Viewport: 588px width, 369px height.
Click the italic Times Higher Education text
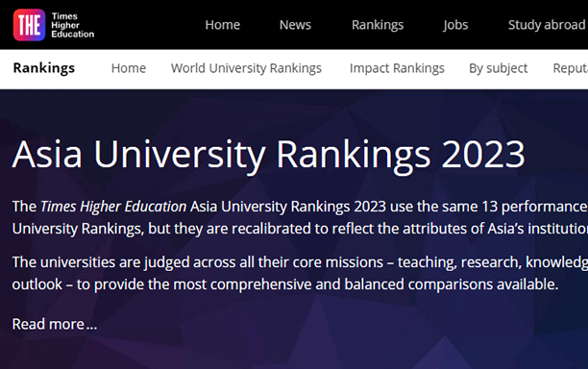pos(113,207)
